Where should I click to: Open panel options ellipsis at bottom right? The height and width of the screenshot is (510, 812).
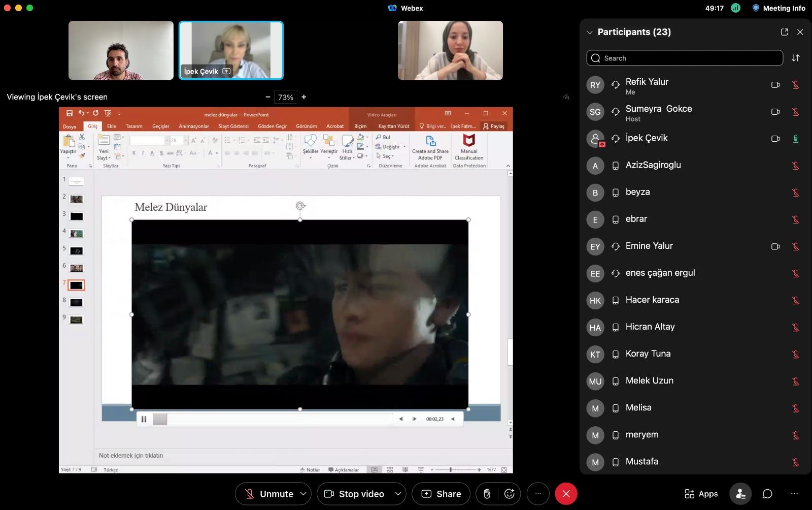tap(794, 494)
